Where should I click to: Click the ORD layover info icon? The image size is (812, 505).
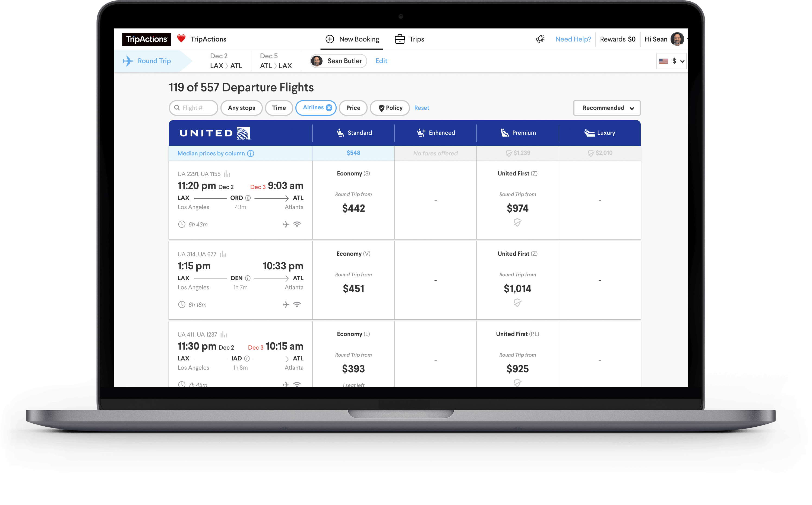(x=248, y=198)
